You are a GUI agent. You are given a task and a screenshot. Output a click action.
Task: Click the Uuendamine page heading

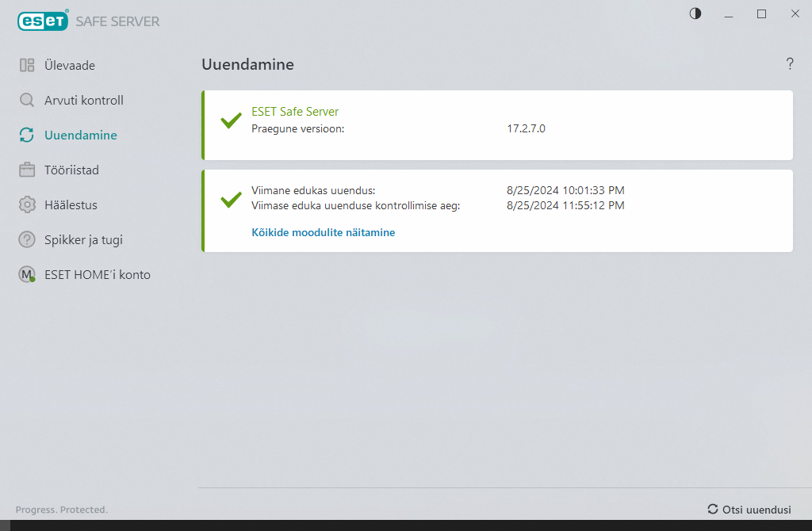[x=247, y=64]
